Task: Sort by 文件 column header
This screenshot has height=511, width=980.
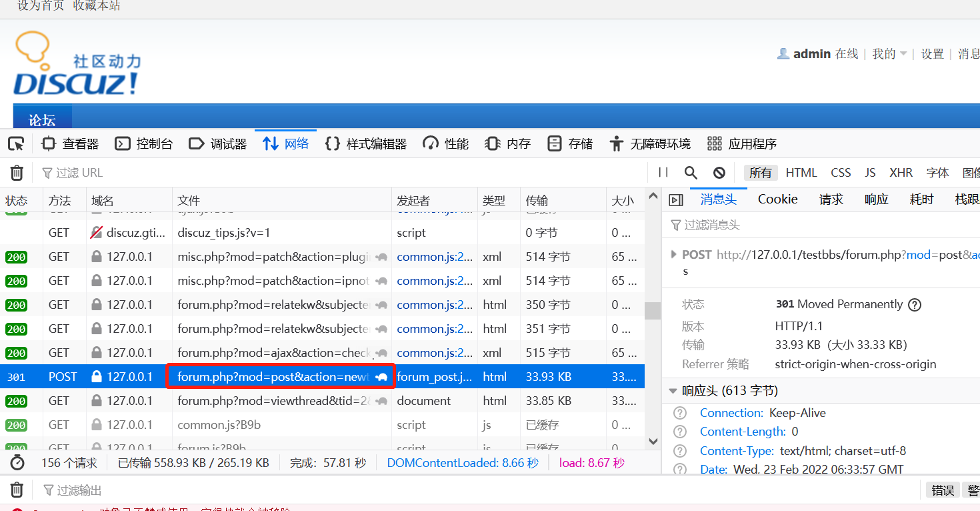Action: click(x=281, y=200)
